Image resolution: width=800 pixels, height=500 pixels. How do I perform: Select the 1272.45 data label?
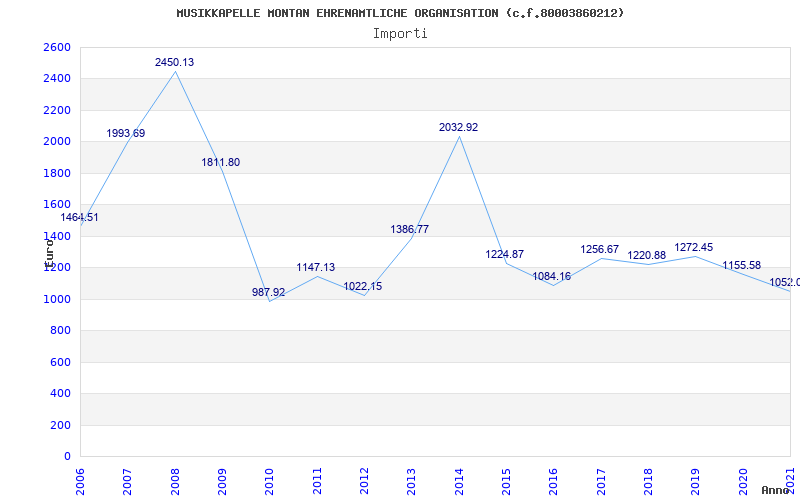pos(694,247)
